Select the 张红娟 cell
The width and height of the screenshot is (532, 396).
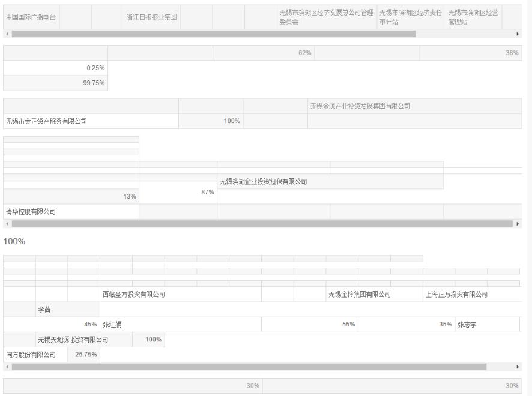(181, 325)
